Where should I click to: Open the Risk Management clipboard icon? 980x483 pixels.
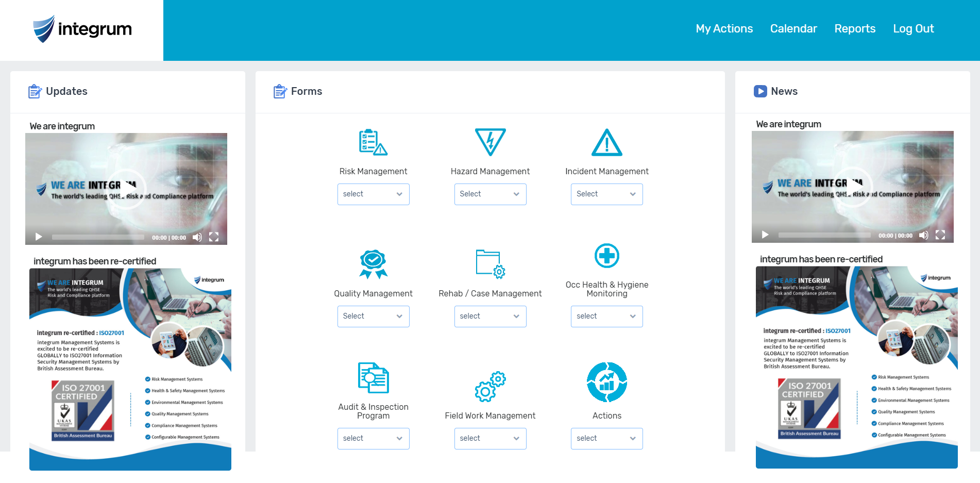[x=373, y=142]
